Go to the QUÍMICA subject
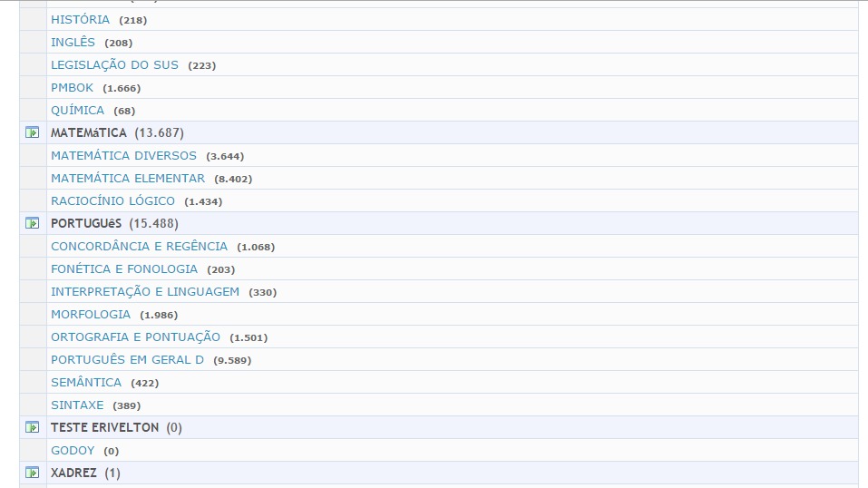 tap(77, 110)
